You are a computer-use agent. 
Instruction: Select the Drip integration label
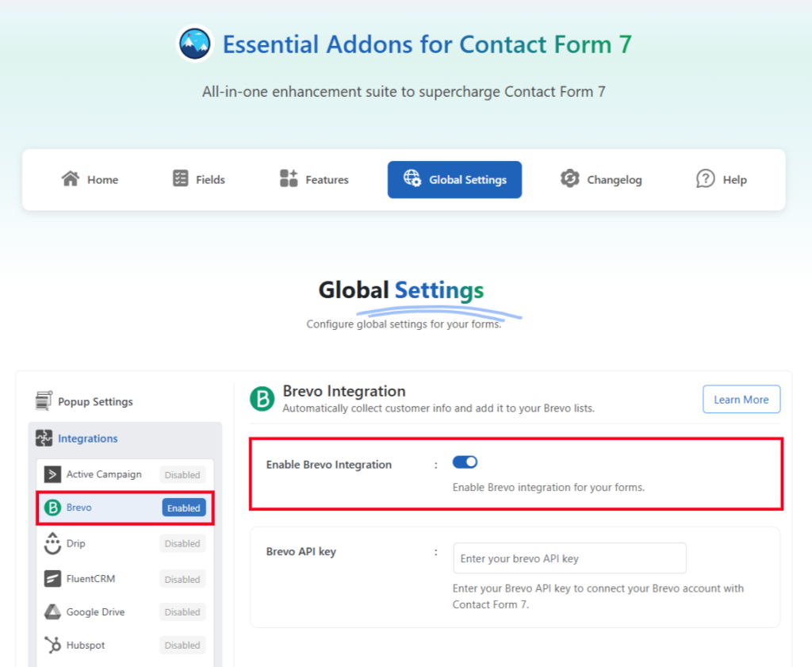click(x=75, y=543)
